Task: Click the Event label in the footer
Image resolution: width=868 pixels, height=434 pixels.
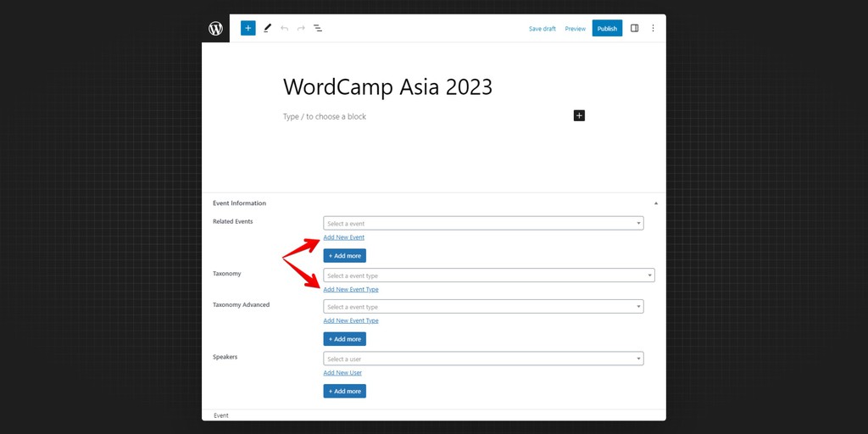Action: point(221,415)
